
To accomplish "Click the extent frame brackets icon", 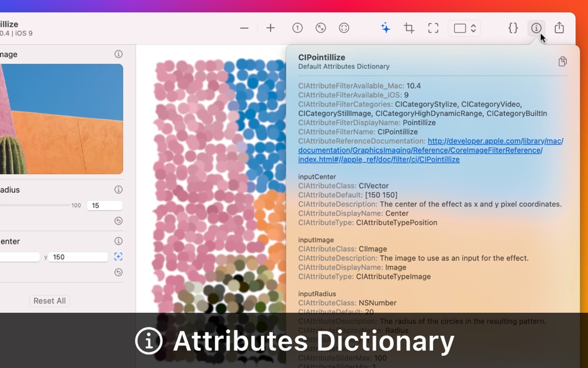I will 433,28.
